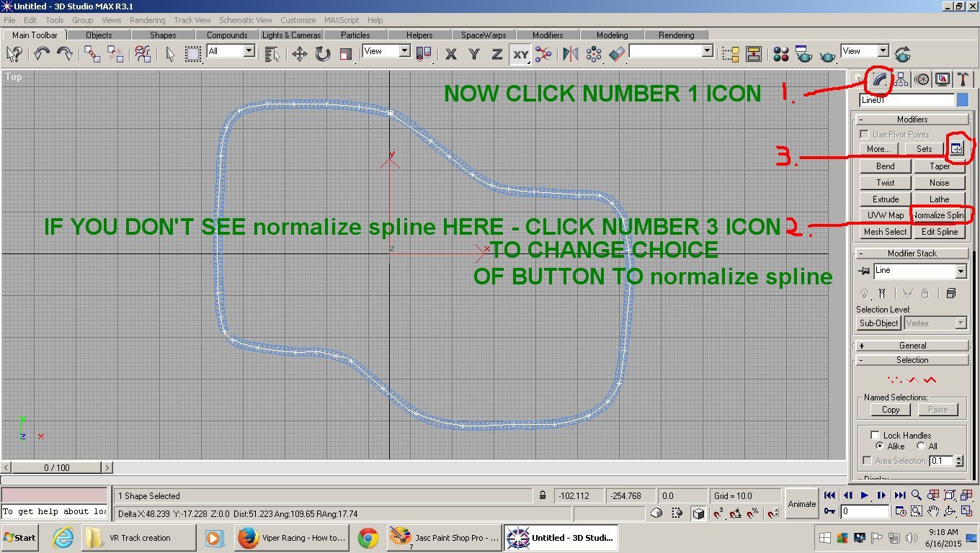Click the Extrude modifier button
This screenshot has height=553, width=980.
[886, 199]
